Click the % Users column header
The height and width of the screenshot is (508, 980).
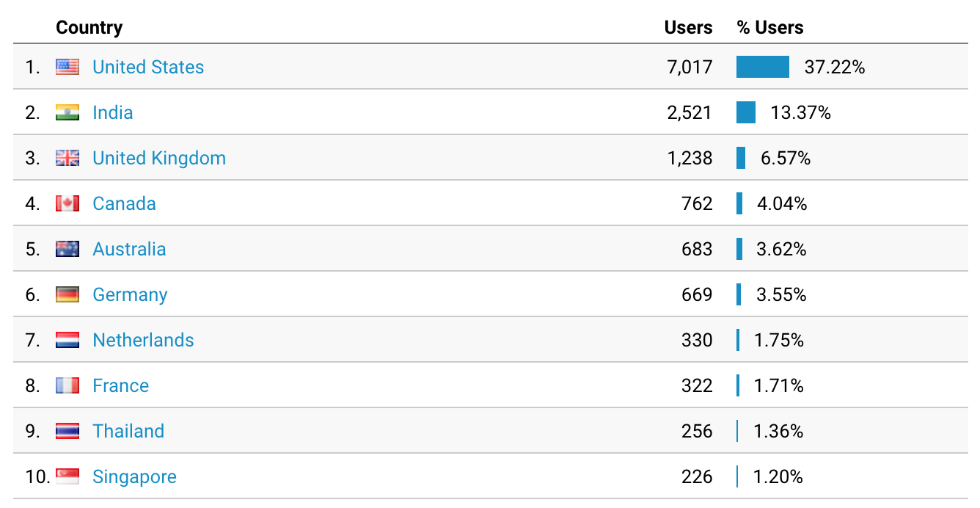coord(770,28)
